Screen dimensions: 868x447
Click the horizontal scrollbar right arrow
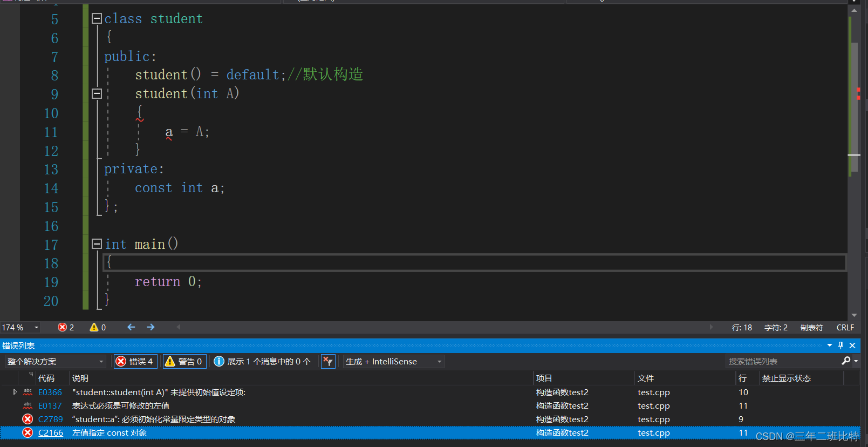[711, 327]
